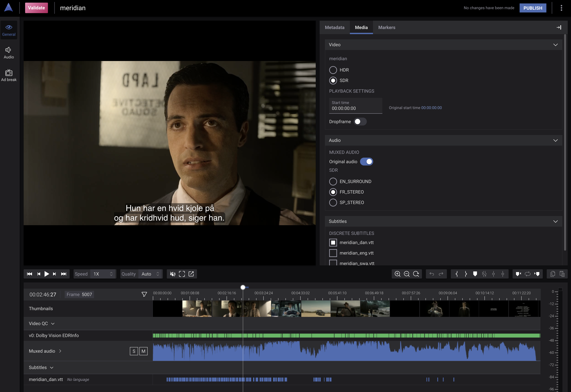Click the playhead handle on the timeline

coord(243,287)
